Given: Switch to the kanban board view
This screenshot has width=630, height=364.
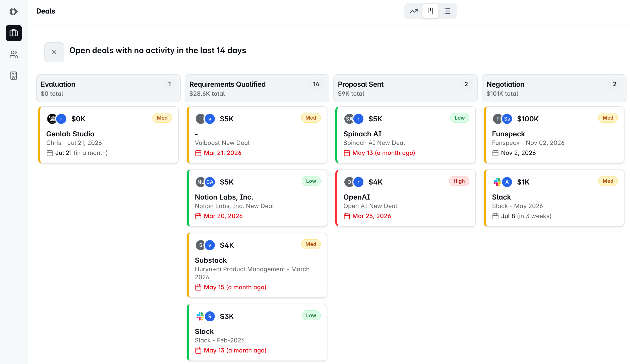Looking at the screenshot, I should pyautogui.click(x=430, y=11).
